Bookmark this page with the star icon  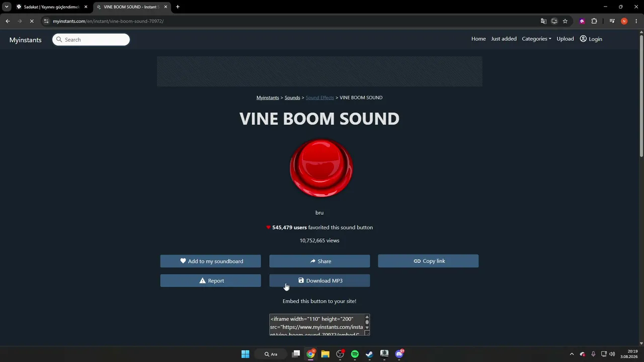click(x=565, y=21)
